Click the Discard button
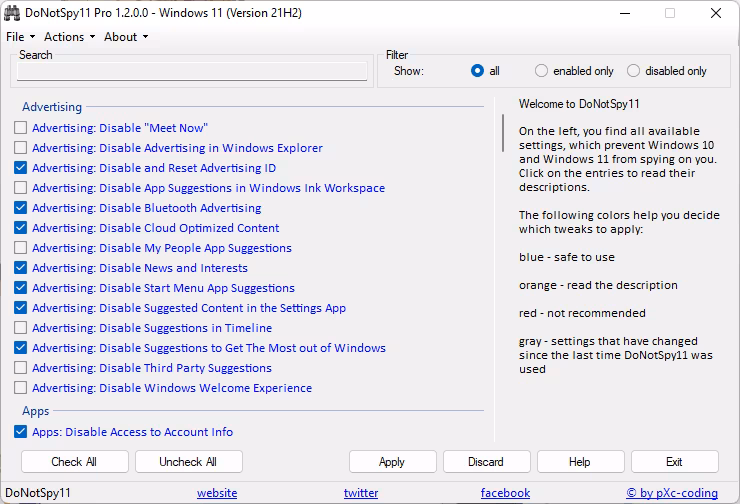 (x=486, y=461)
